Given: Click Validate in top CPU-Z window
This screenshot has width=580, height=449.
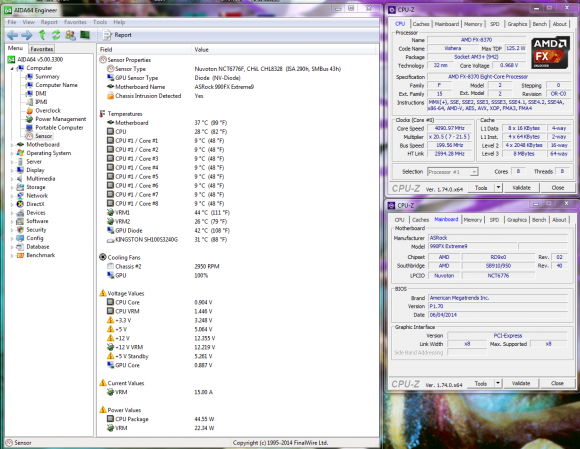Looking at the screenshot, I should [x=521, y=188].
